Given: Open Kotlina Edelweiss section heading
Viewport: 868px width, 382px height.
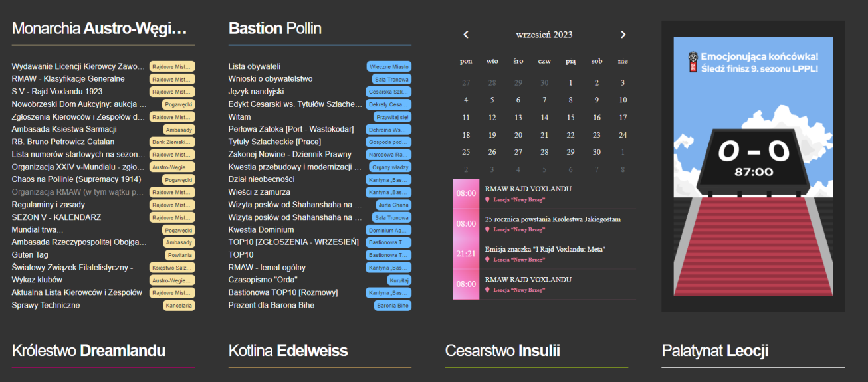Looking at the screenshot, I should tap(288, 351).
